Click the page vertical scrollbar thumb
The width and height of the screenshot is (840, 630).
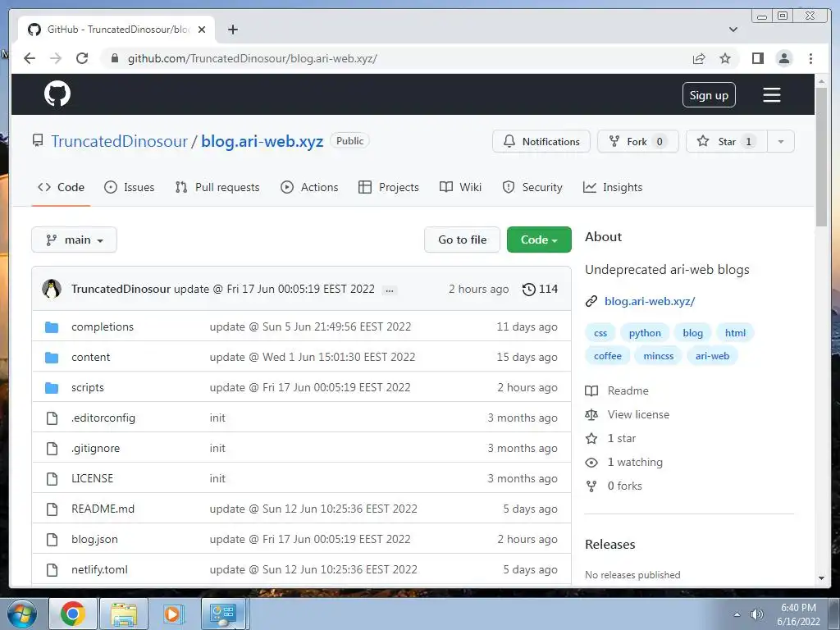pos(821,157)
